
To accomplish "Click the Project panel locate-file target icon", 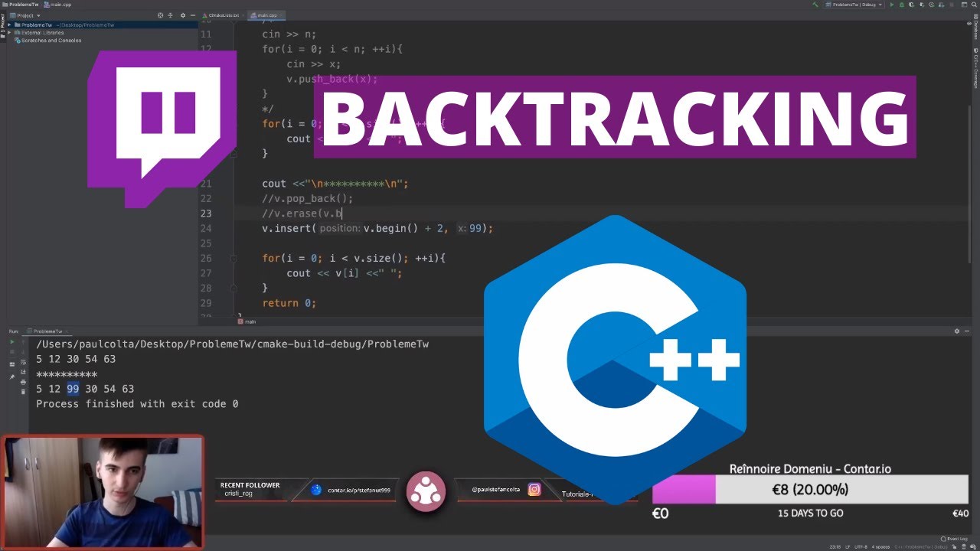I will (160, 15).
